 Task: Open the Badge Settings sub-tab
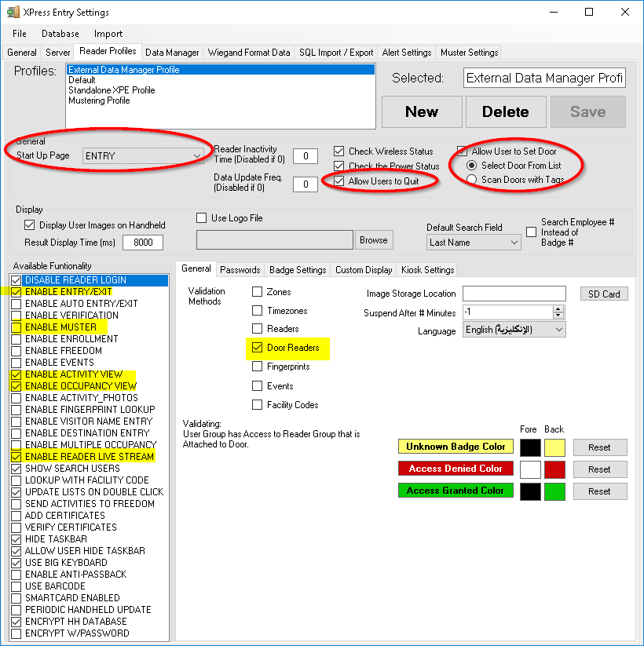point(298,270)
